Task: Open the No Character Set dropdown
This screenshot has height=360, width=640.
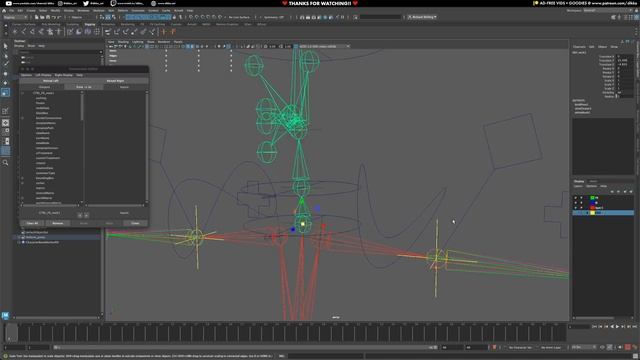Action: pyautogui.click(x=520, y=347)
